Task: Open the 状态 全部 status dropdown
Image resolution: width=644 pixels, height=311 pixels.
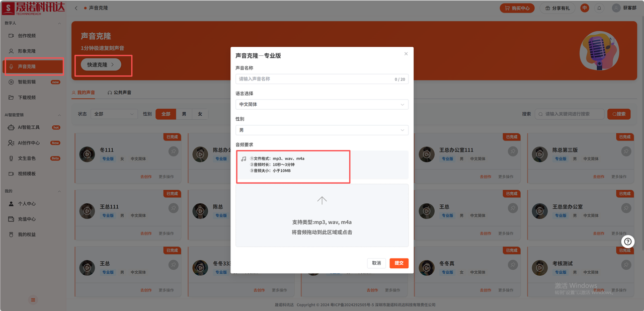Action: 114,114
